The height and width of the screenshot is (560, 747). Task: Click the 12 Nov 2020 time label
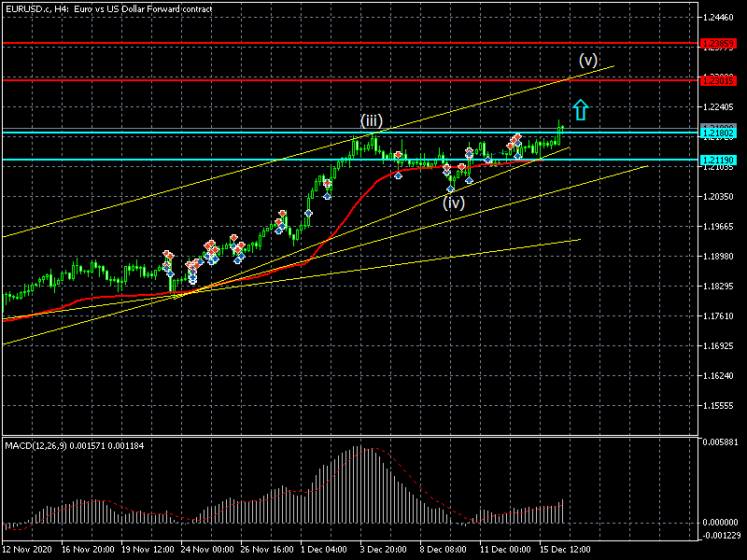tap(29, 550)
